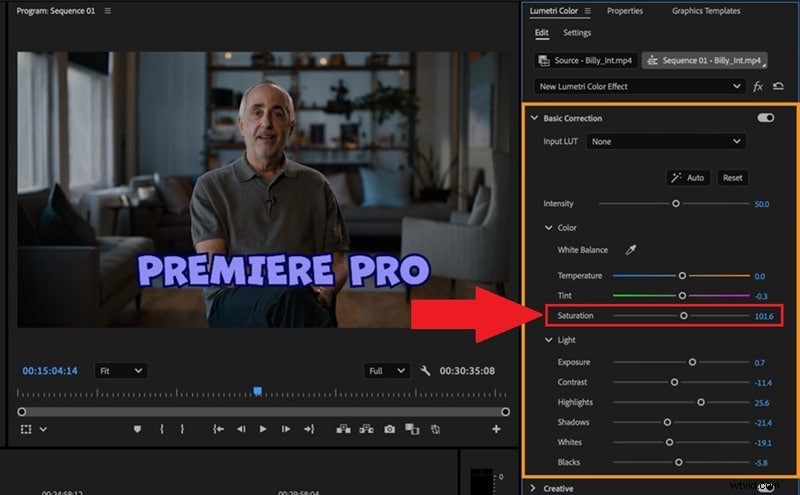This screenshot has width=800, height=495.
Task: Select the Edit tab
Action: tap(541, 33)
